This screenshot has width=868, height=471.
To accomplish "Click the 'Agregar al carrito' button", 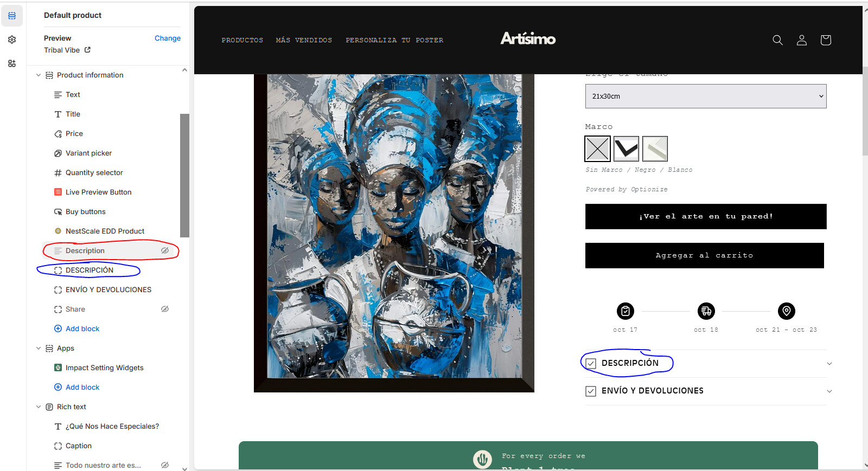I will point(705,255).
